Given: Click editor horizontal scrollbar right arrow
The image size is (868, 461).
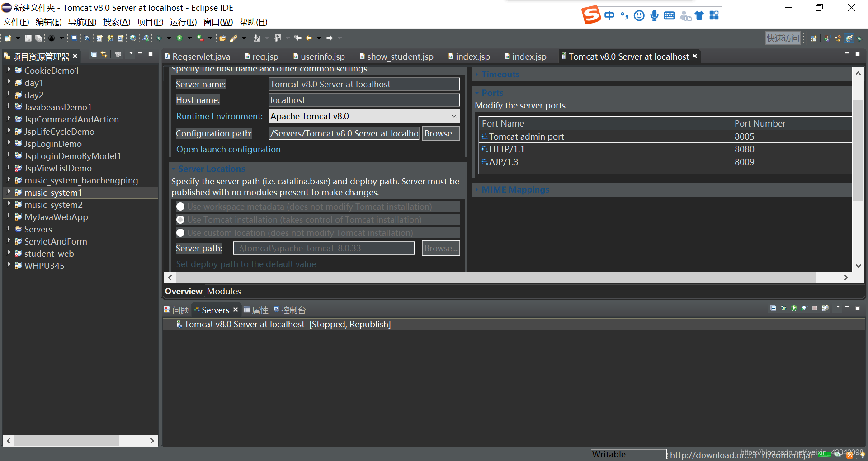Looking at the screenshot, I should click(846, 278).
